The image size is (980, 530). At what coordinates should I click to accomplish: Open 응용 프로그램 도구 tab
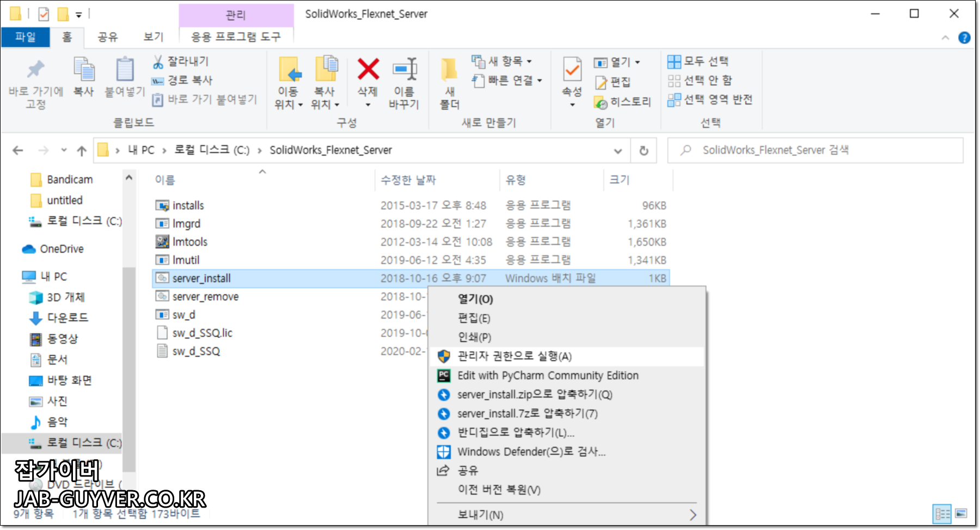[236, 37]
